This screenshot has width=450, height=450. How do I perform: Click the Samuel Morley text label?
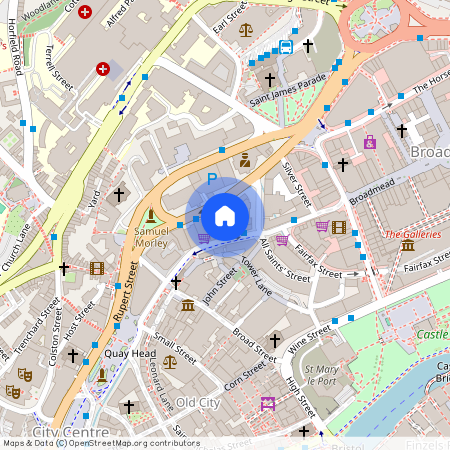tap(152, 237)
